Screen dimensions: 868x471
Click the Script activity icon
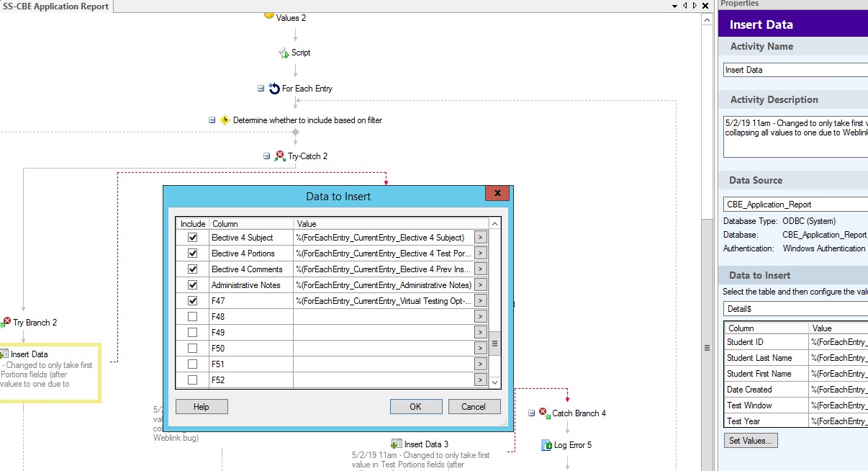pyautogui.click(x=284, y=53)
